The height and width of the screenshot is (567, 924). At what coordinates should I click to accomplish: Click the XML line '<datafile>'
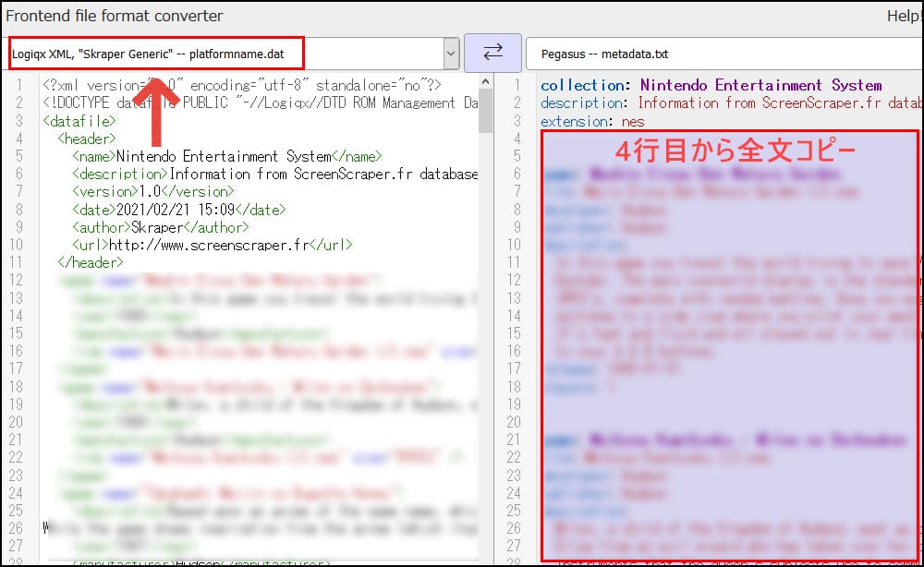(79, 121)
